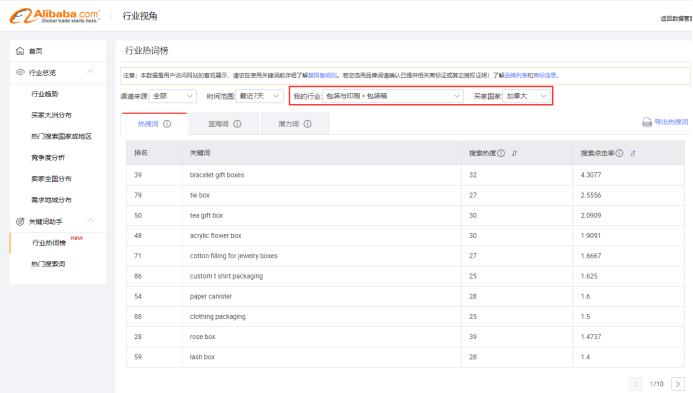The width and height of the screenshot is (693, 393).
Task: Open 行业趋势 in the sidebar
Action: (45, 94)
